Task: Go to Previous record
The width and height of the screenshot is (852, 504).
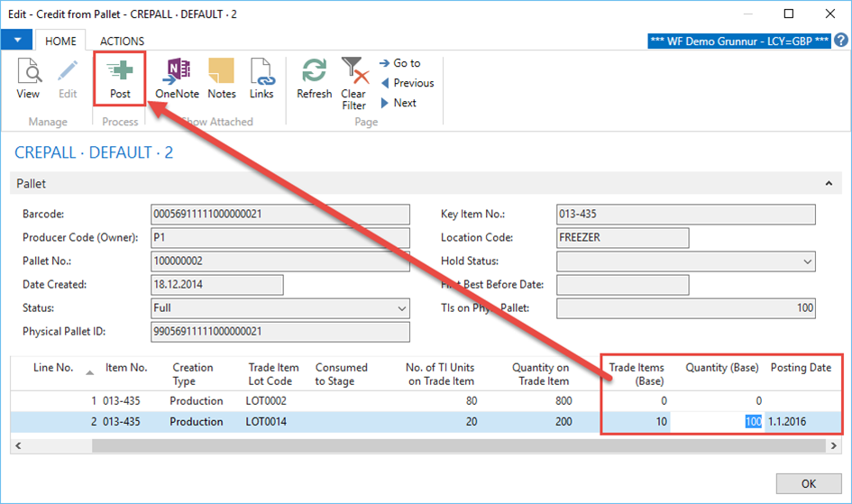Action: tap(407, 83)
